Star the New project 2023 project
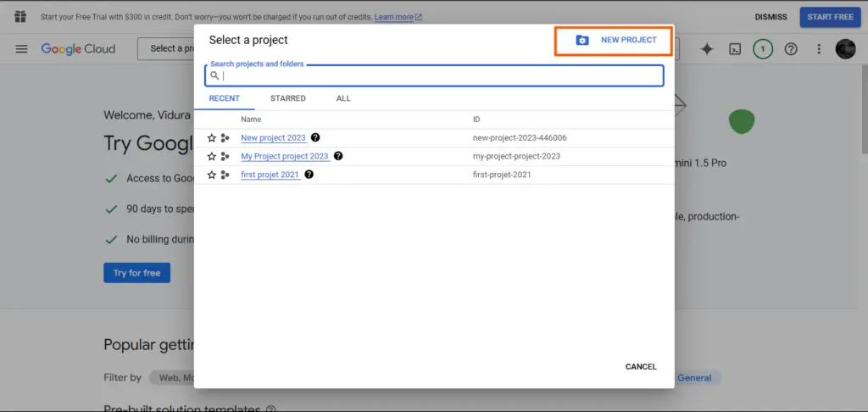Screen dimensions: 868x412 pos(211,138)
